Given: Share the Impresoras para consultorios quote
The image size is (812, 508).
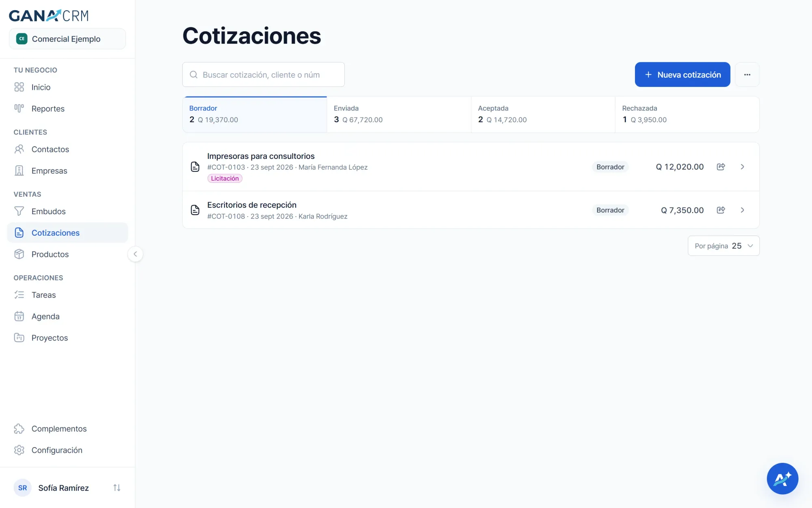Looking at the screenshot, I should pyautogui.click(x=721, y=167).
